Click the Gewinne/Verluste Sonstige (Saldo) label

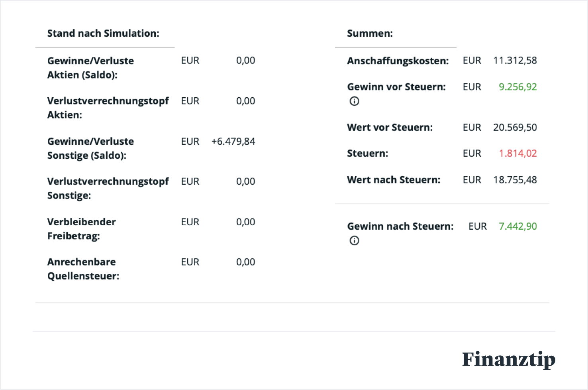pos(90,148)
